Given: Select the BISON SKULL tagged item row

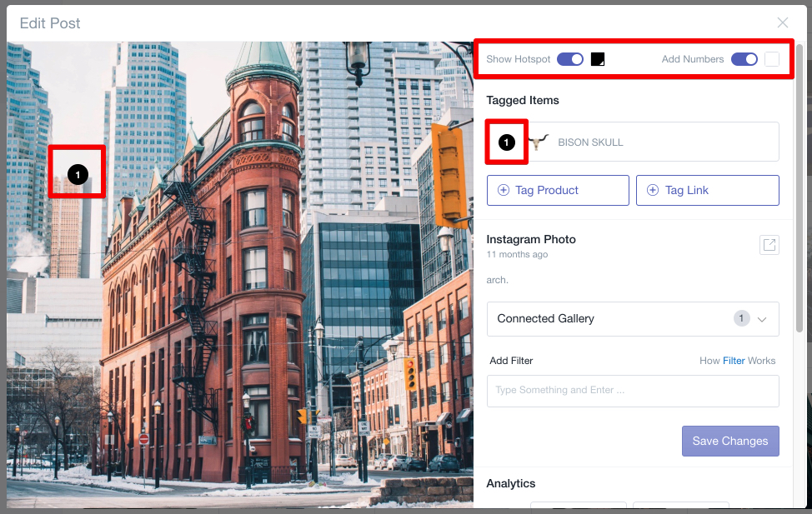Looking at the screenshot, I should click(633, 142).
